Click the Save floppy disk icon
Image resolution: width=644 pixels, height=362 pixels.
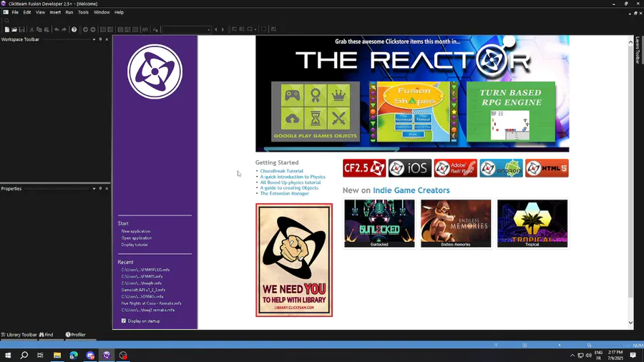21,29
